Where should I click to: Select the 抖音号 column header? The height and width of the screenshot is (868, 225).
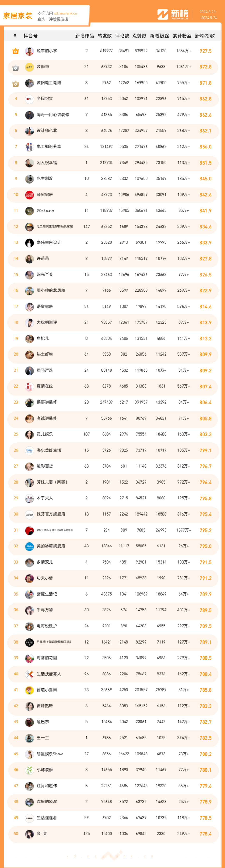(x=31, y=36)
